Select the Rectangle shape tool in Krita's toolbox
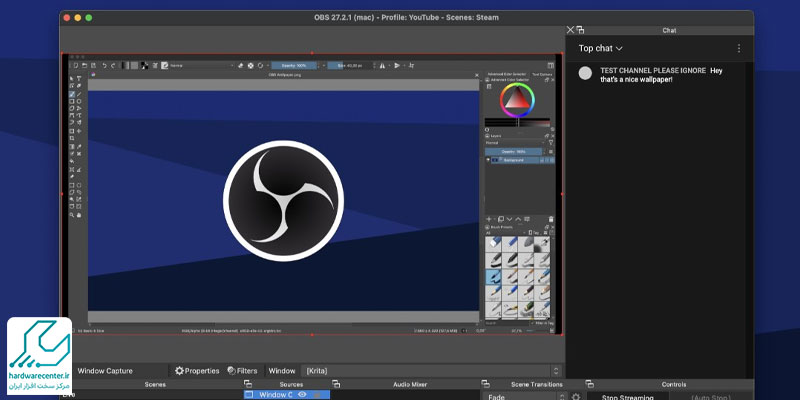The width and height of the screenshot is (800, 400). pos(72,101)
